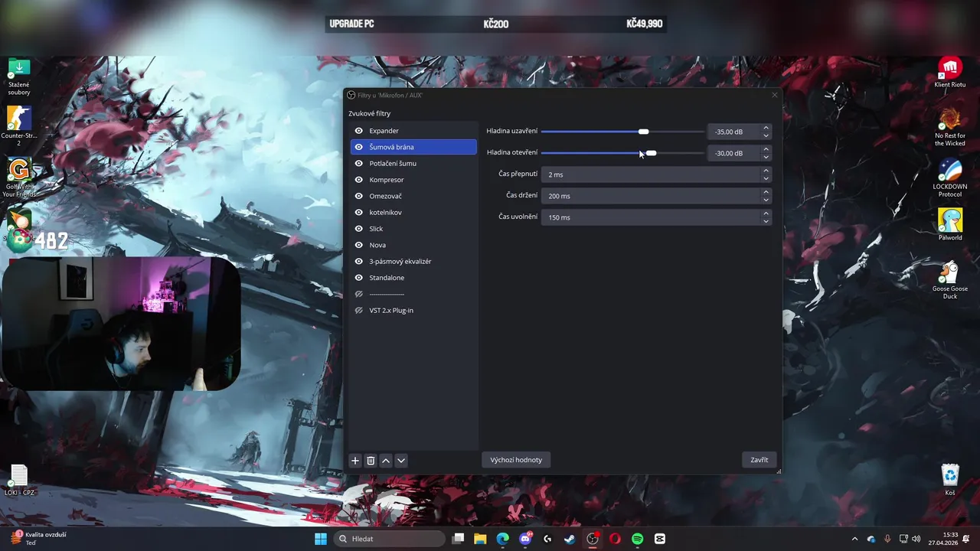
Task: Select the 3-pásmový ekvalizér filter
Action: tap(413, 261)
